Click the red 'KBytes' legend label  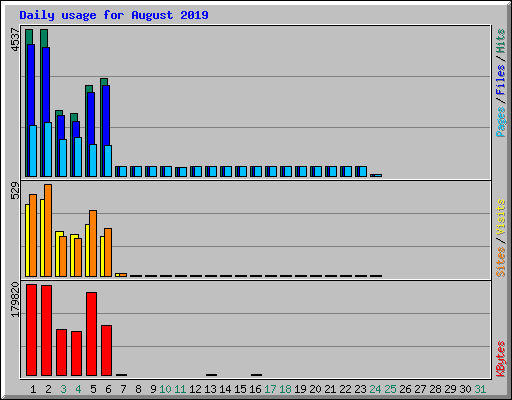500,359
